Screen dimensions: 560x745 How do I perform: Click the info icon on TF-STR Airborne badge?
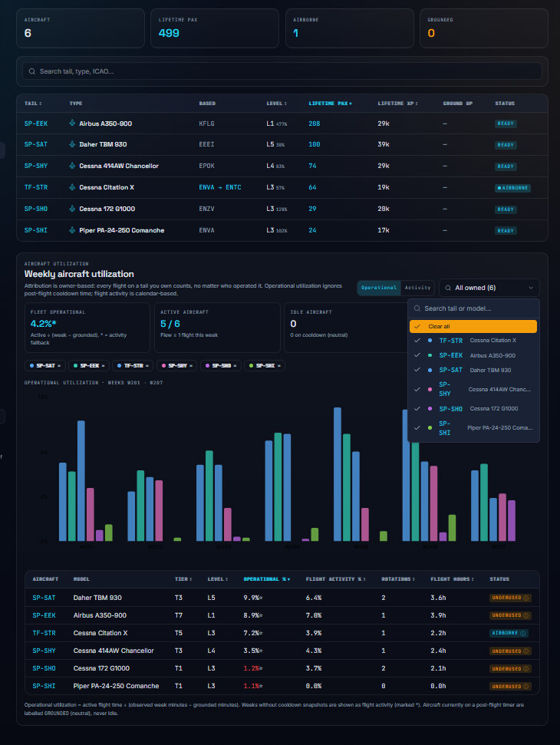pyautogui.click(x=522, y=633)
